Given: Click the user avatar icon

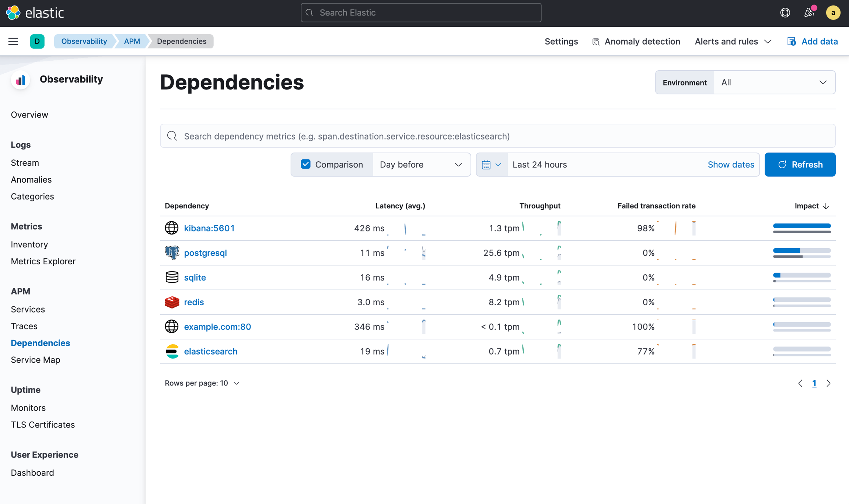Looking at the screenshot, I should [x=833, y=13].
